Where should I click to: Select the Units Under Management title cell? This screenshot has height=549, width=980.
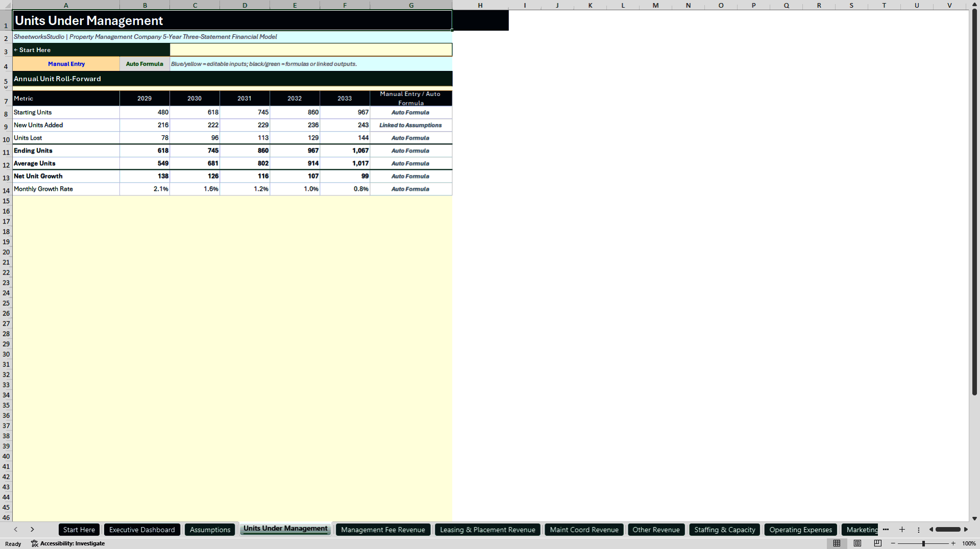tap(232, 20)
